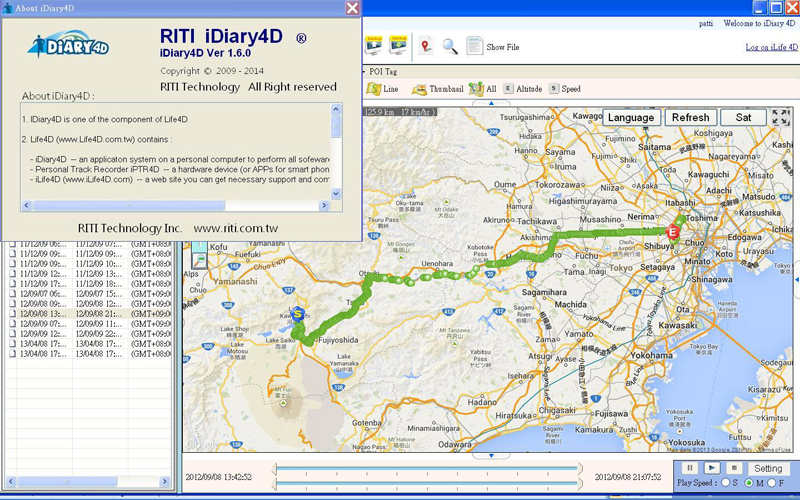Click the www.riti.com.tw text in About dialog
This screenshot has height=500, width=800.
pos(236,228)
